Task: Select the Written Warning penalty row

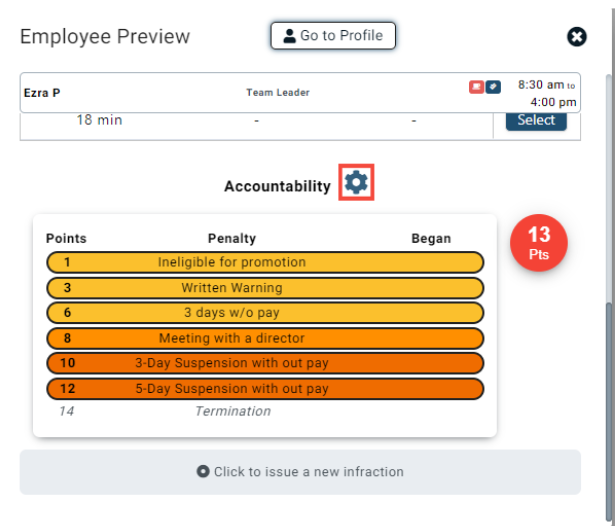Action: tap(265, 288)
